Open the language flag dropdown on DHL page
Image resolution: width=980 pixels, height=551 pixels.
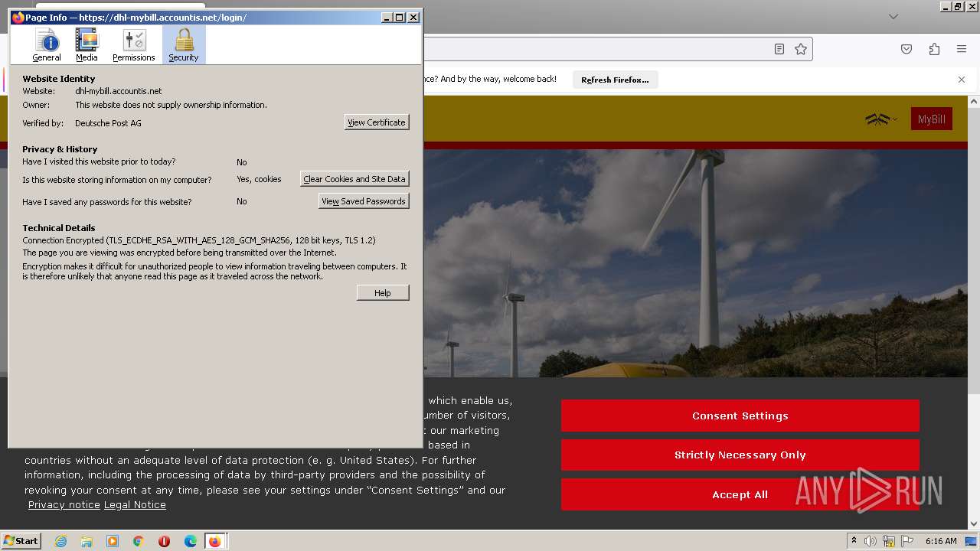pyautogui.click(x=881, y=119)
